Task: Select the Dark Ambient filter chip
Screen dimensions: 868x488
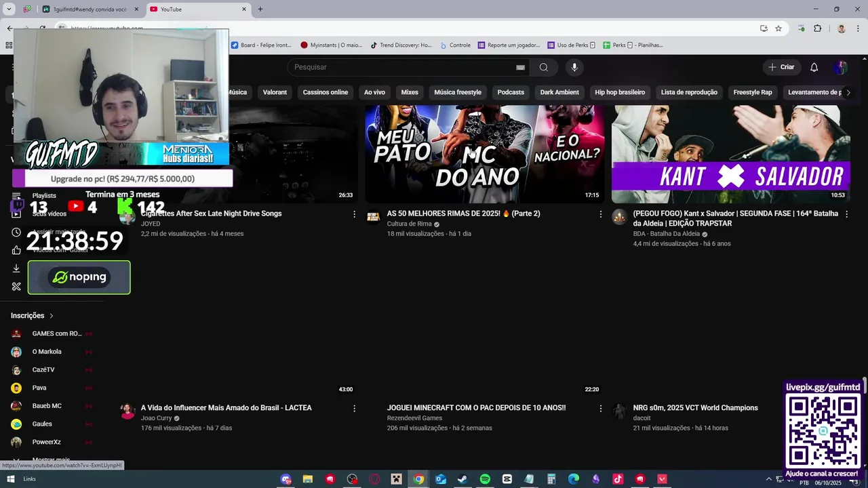Action: (x=559, y=92)
